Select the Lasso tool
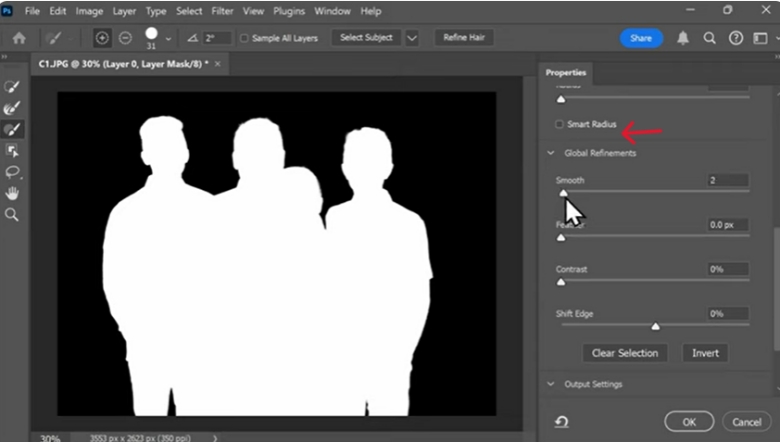This screenshot has height=442, width=780. (x=12, y=172)
